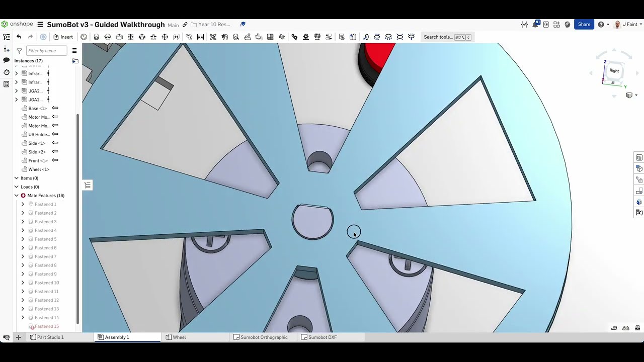Click the globe learning center icon
Viewport: 644px width, 362px height.
[568, 24]
